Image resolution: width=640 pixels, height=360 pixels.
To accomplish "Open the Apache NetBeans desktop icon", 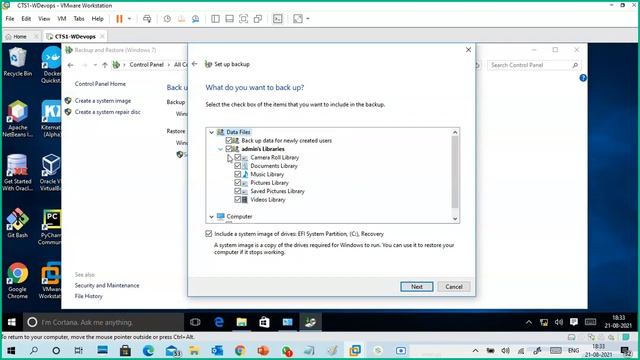I will tap(18, 118).
